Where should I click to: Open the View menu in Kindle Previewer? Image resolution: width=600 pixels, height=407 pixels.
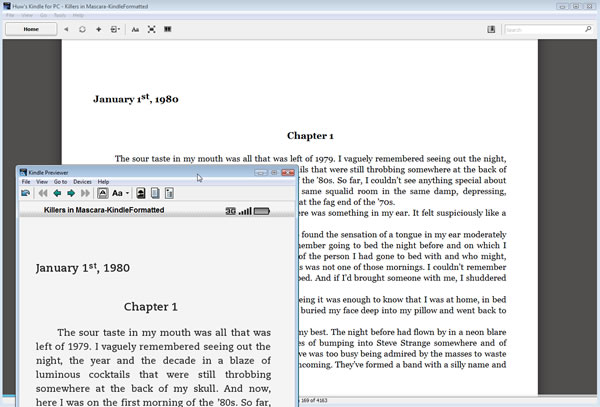[42, 182]
